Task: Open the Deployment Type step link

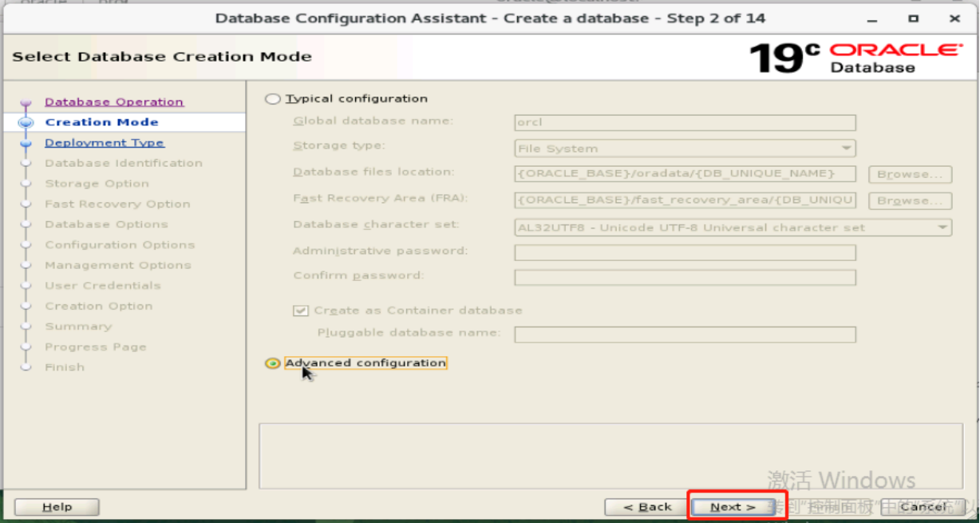Action: 105,143
